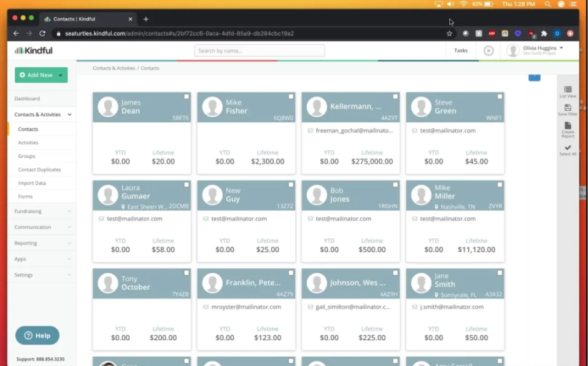Click the blue button above contact cards

pyautogui.click(x=535, y=77)
